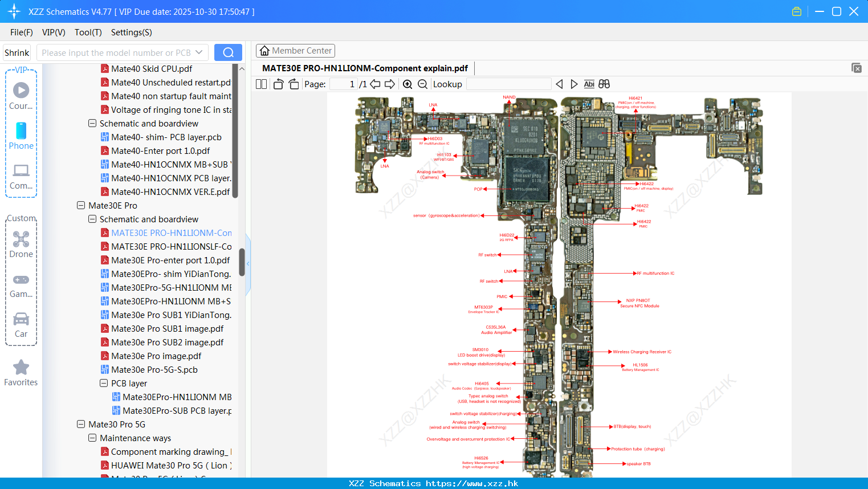868x489 pixels.
Task: Open Mate30e Pro SUB1 image.pdf
Action: click(x=167, y=328)
